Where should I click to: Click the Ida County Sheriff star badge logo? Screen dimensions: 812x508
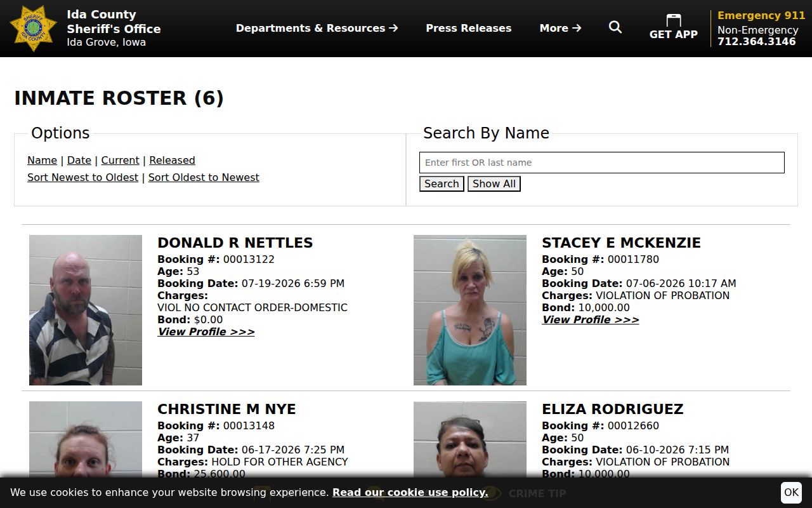click(33, 29)
